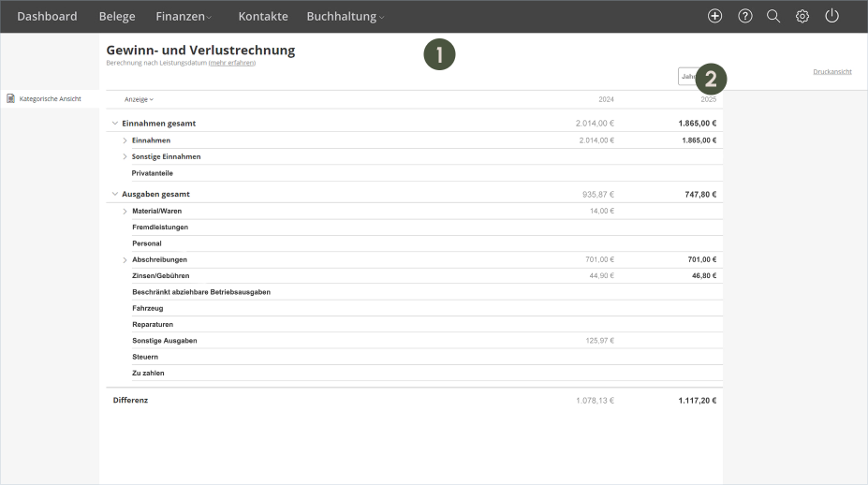Screen dimensions: 868x485
Task: Expand the Material/Waren row
Action: [125, 211]
